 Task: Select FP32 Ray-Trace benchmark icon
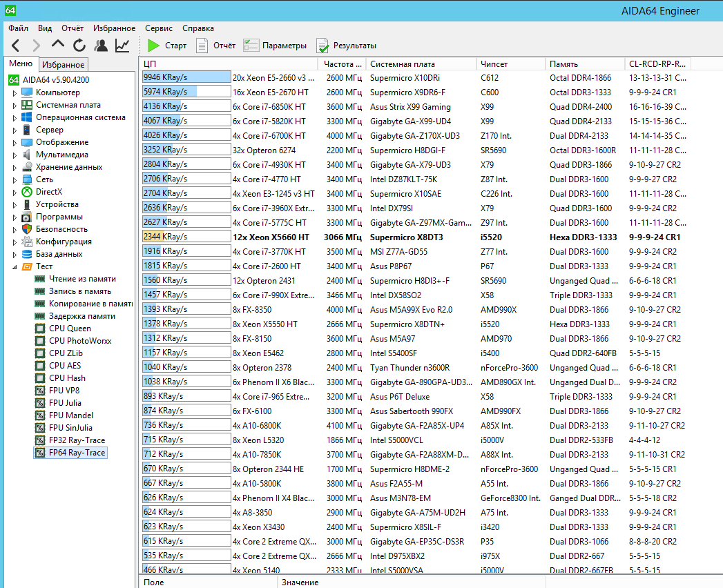(x=40, y=440)
